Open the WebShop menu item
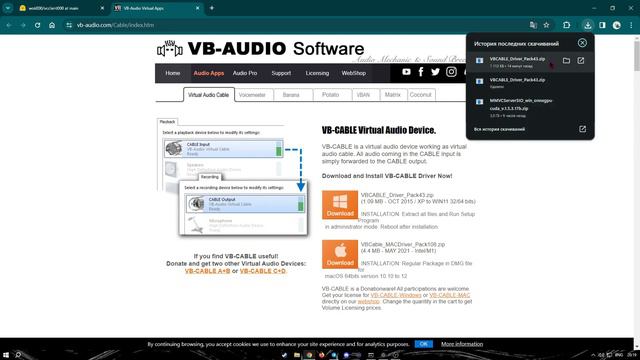 [353, 73]
